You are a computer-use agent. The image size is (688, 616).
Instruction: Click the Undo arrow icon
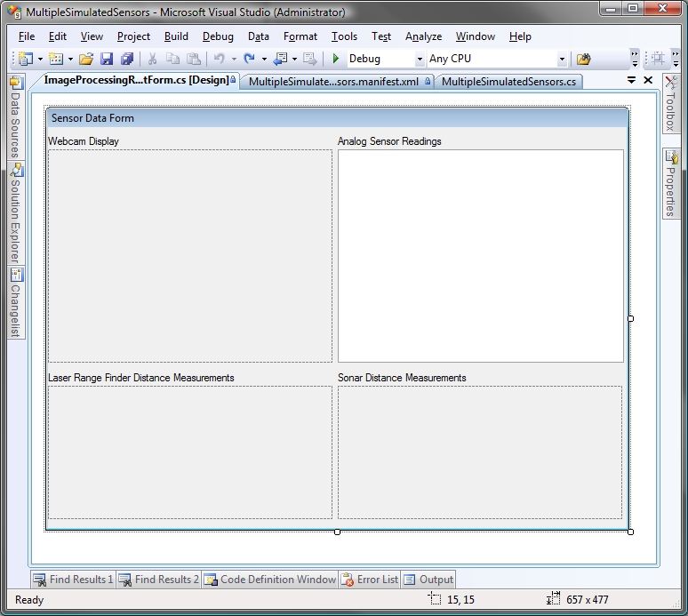click(219, 59)
